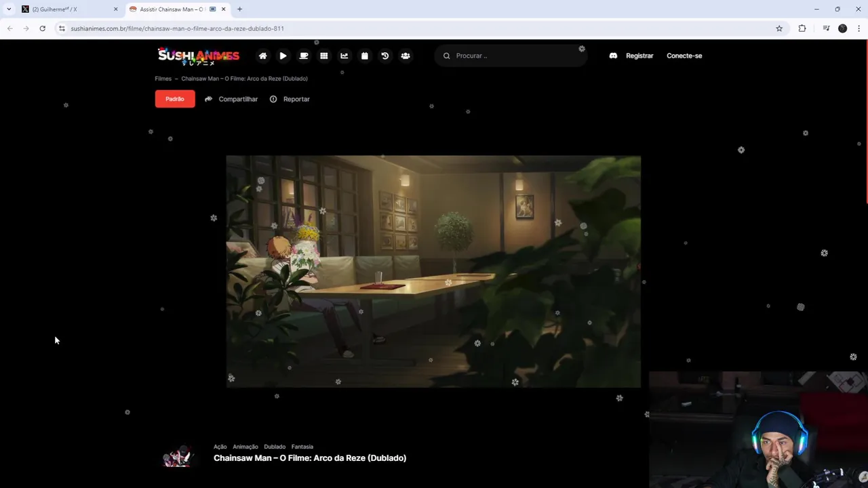Click the Conecte-se link

[684, 56]
